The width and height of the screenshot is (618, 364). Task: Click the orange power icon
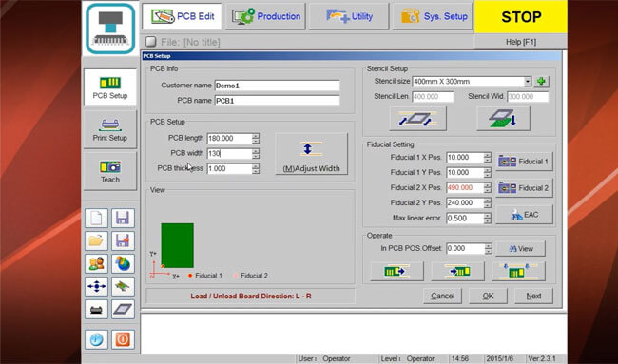(x=123, y=339)
